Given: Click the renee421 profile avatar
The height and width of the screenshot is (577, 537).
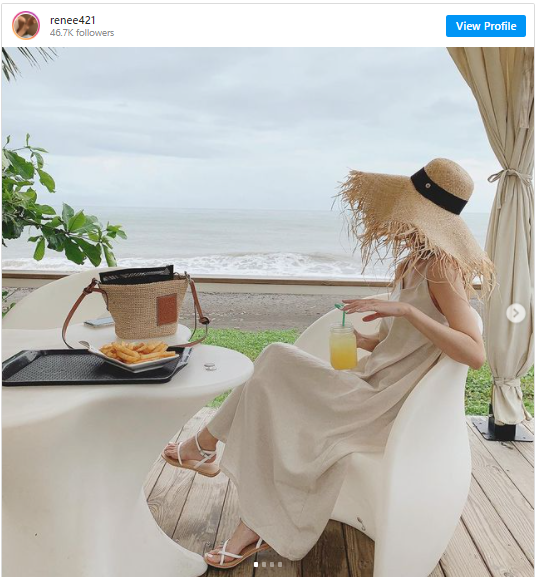Looking at the screenshot, I should click(x=25, y=25).
